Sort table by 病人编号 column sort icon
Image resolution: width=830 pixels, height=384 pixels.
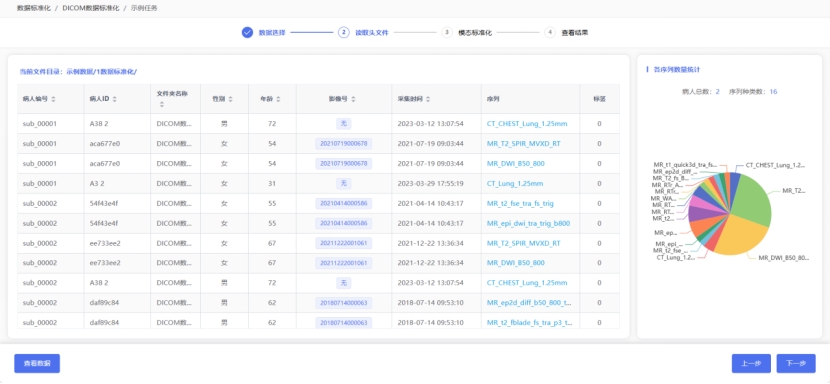53,99
